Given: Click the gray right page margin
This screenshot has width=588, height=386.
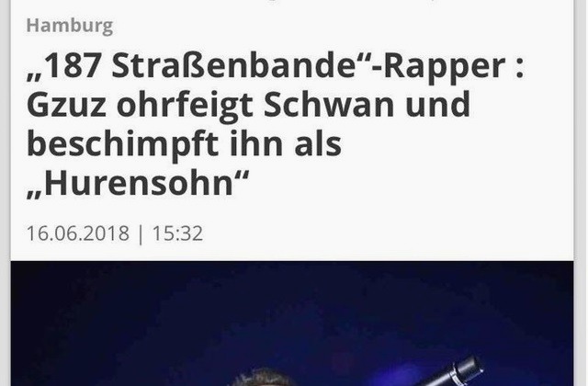Looking at the screenshot, I should click(581, 193).
